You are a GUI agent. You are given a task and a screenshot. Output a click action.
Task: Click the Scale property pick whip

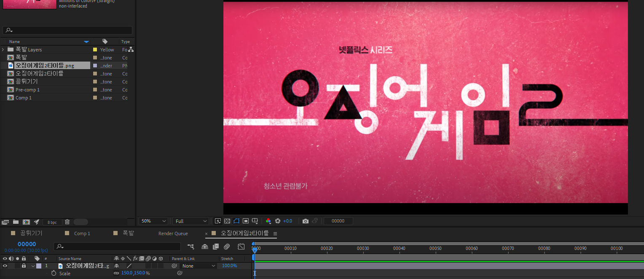pyautogui.click(x=180, y=274)
